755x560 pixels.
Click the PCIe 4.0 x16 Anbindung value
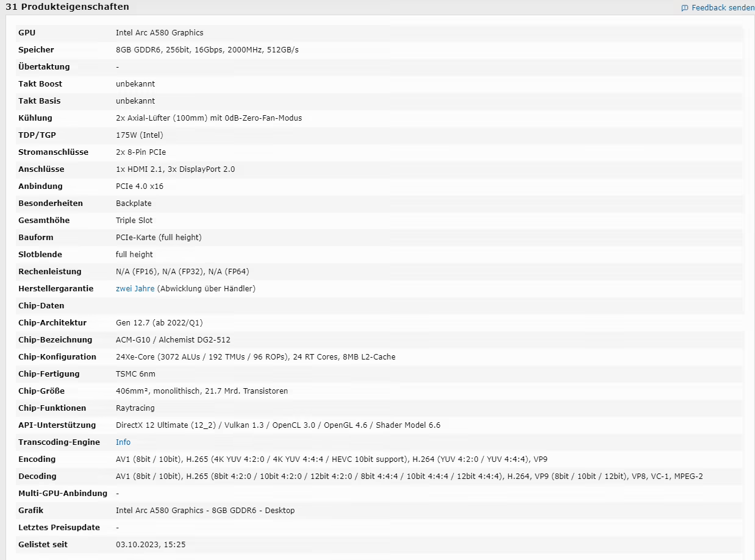(x=139, y=186)
